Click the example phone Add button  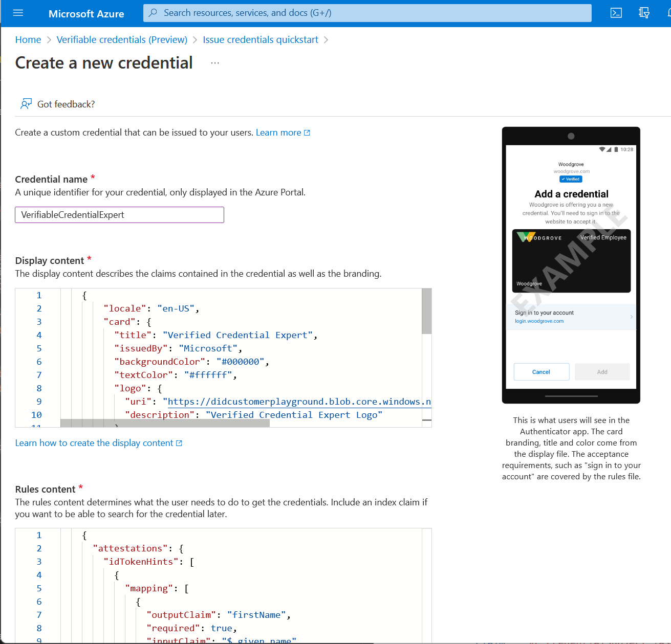click(602, 372)
